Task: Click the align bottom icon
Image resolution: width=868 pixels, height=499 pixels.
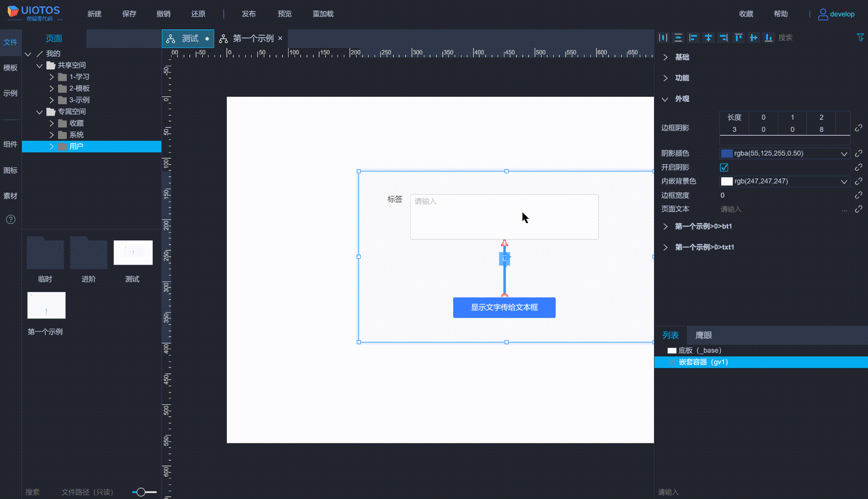Action: point(768,38)
